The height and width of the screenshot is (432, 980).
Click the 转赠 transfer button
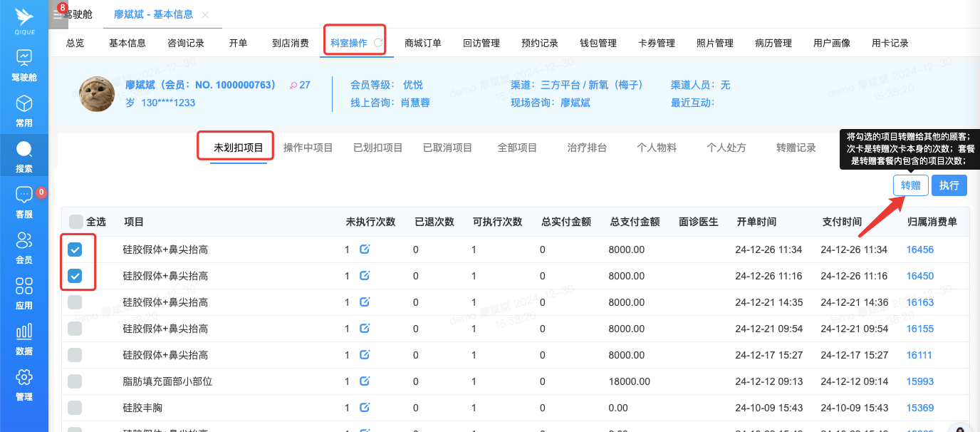910,185
